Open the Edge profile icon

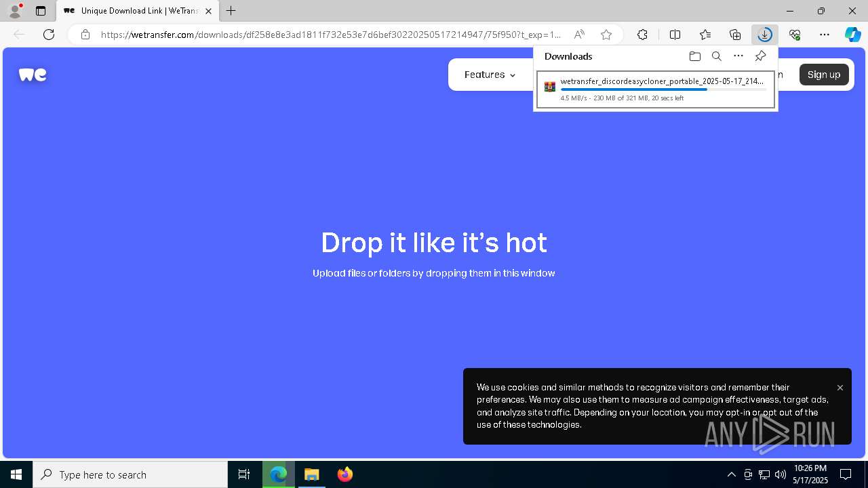(14, 11)
